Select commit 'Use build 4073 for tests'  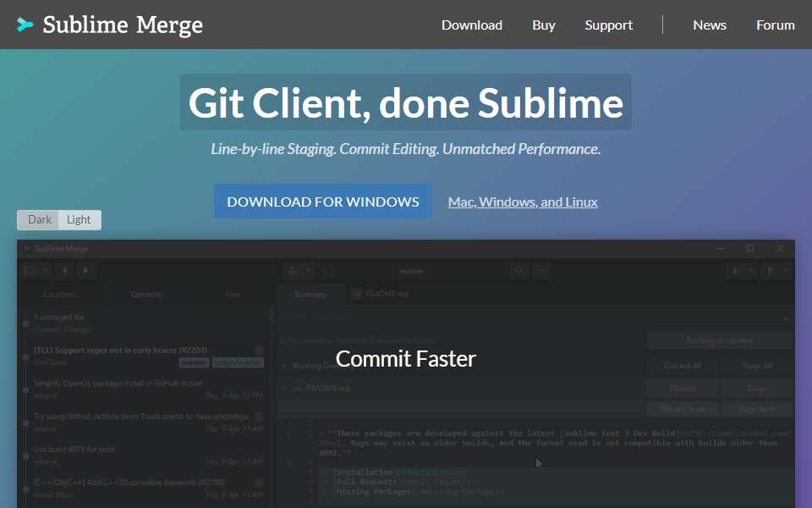(143, 456)
